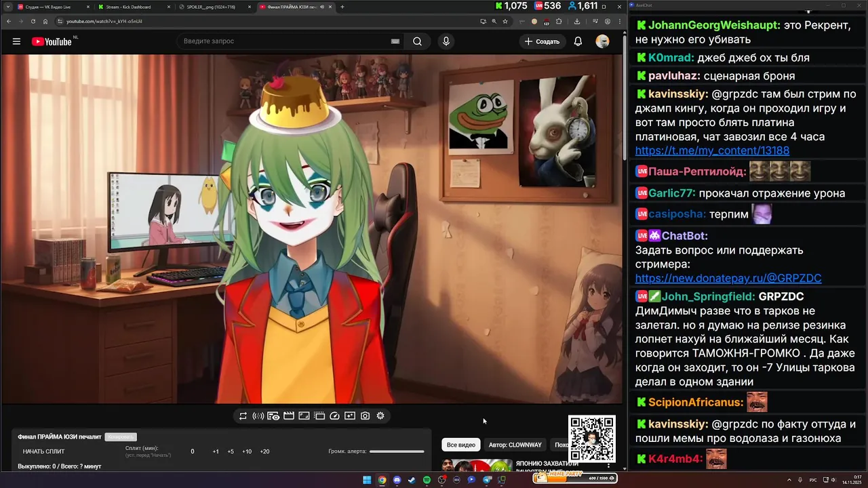Image resolution: width=868 pixels, height=488 pixels.
Task: Click the kavinsskiy username about джамп кингу
Action: [678, 94]
